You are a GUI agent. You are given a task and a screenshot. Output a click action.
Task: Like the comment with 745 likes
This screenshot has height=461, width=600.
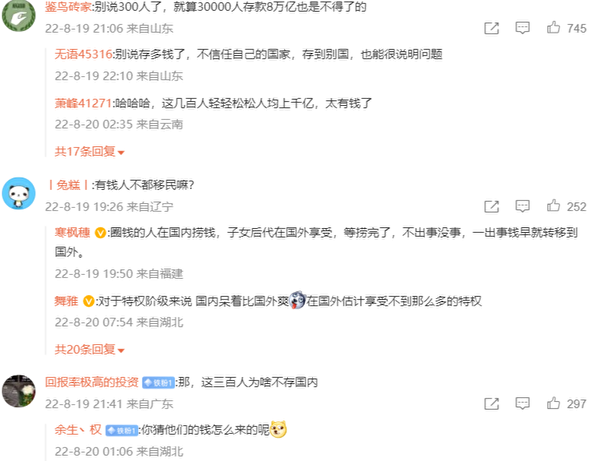553,28
